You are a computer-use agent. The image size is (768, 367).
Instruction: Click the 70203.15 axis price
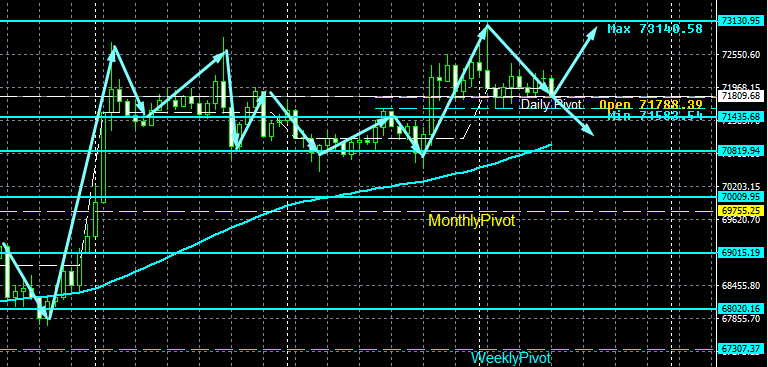click(740, 186)
